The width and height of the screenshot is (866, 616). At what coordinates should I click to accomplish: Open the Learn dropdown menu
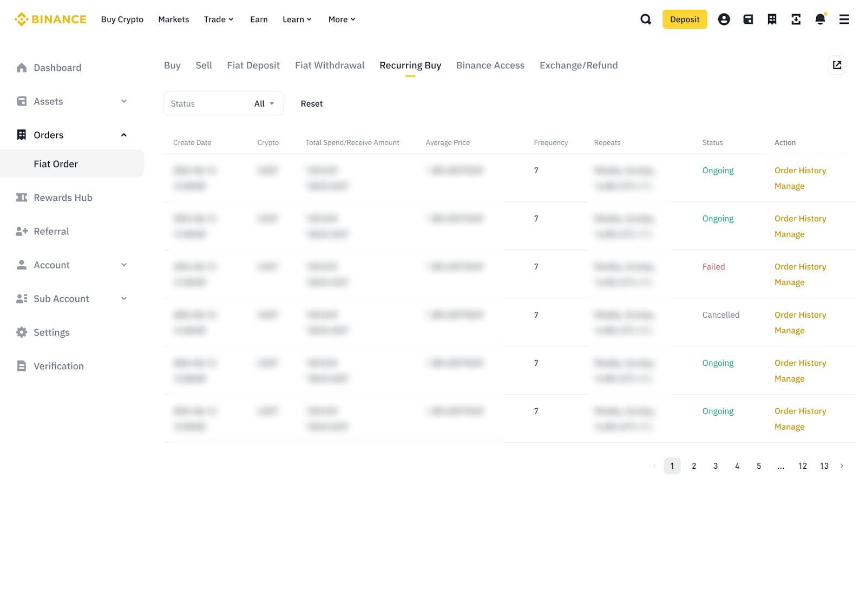click(x=297, y=19)
